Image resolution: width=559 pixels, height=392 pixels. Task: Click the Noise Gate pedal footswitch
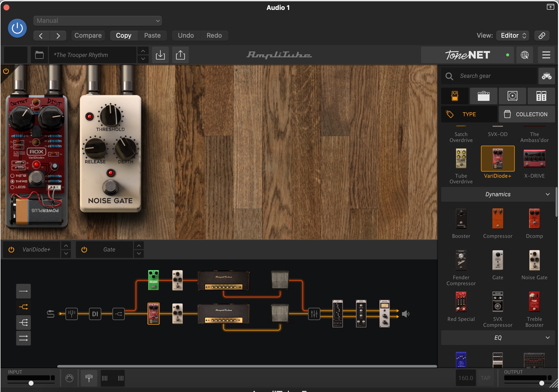(111, 187)
